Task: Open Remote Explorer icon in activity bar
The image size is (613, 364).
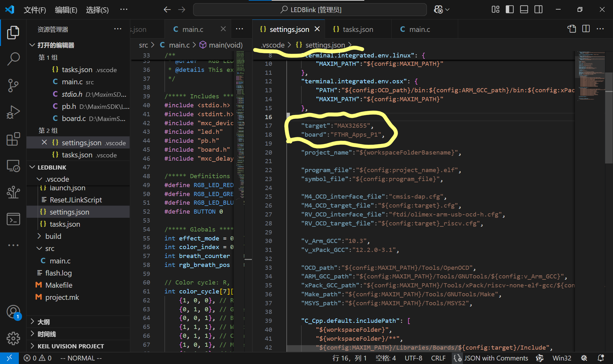Action: (13, 166)
